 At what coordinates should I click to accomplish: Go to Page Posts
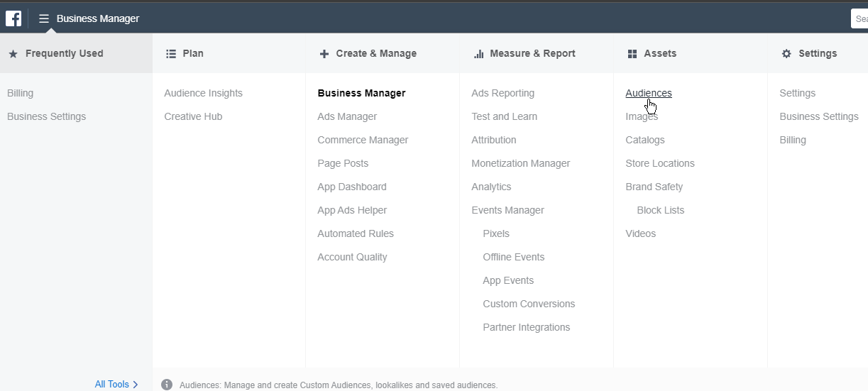(x=343, y=163)
